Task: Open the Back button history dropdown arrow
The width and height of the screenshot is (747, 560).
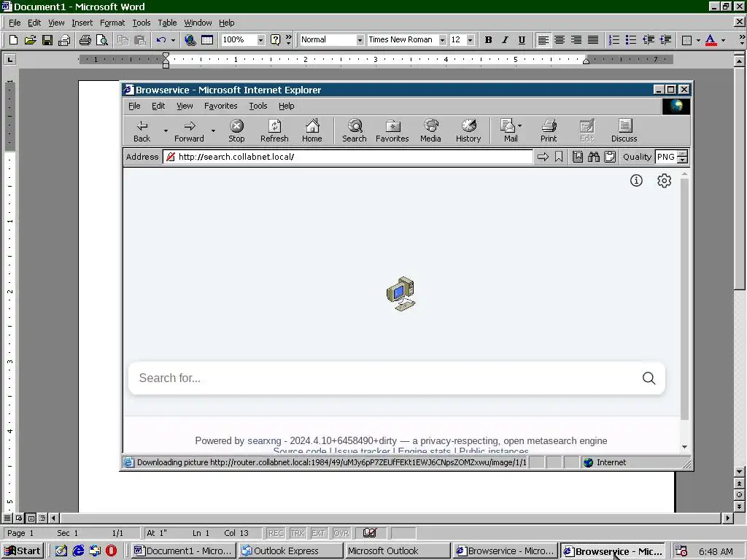Action: [166, 131]
